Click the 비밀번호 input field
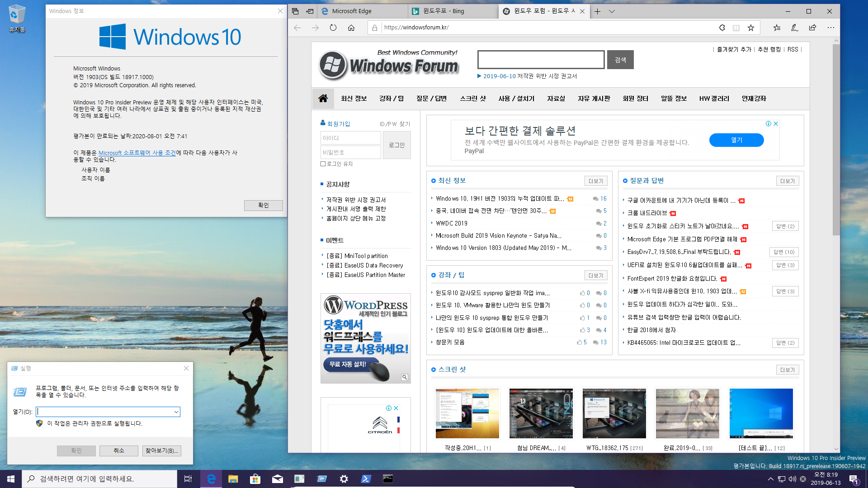Image resolution: width=868 pixels, height=488 pixels. click(351, 152)
